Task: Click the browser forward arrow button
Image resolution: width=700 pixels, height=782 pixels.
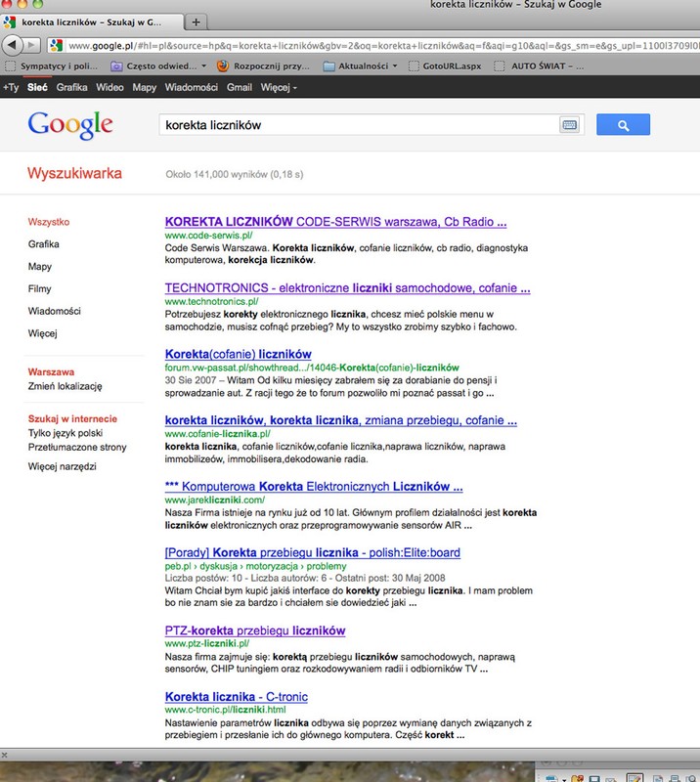Action: [32, 45]
